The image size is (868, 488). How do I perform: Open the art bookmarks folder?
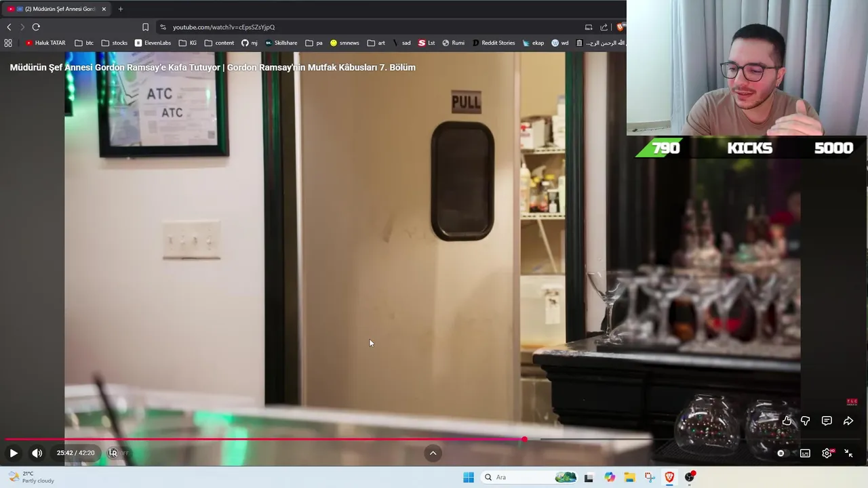click(x=376, y=43)
